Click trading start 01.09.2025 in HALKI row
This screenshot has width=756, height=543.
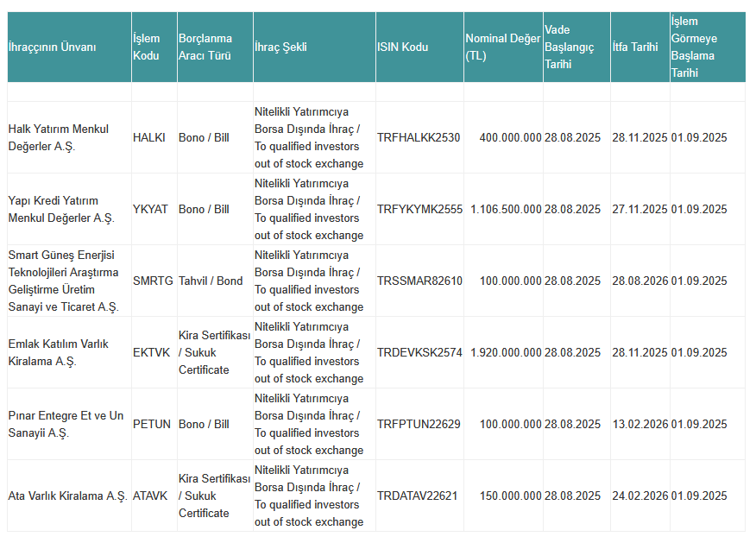tap(699, 138)
